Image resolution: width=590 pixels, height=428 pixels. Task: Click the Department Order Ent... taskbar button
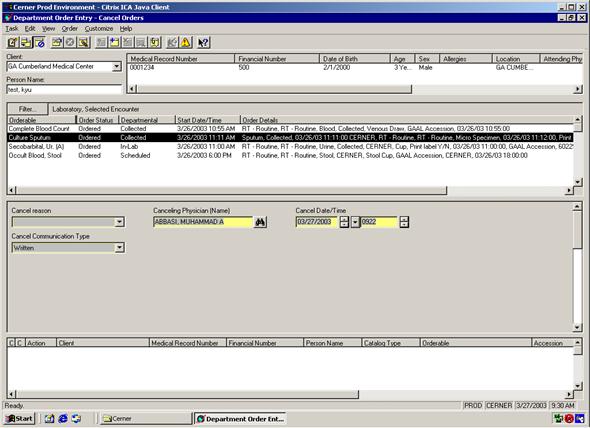(x=240, y=419)
